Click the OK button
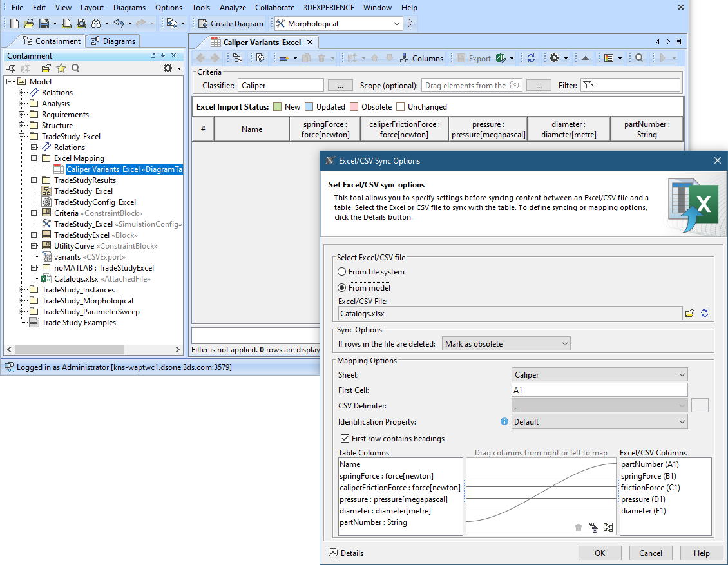The width and height of the screenshot is (728, 565). coord(599,553)
